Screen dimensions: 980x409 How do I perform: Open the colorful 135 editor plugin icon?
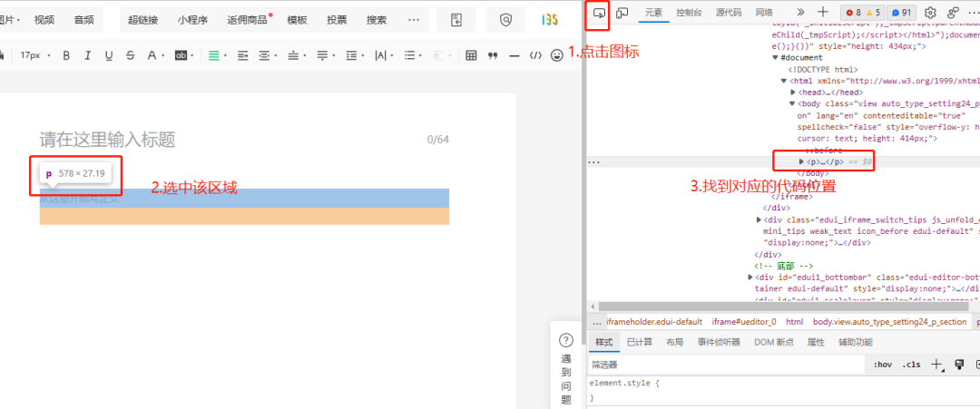click(550, 20)
